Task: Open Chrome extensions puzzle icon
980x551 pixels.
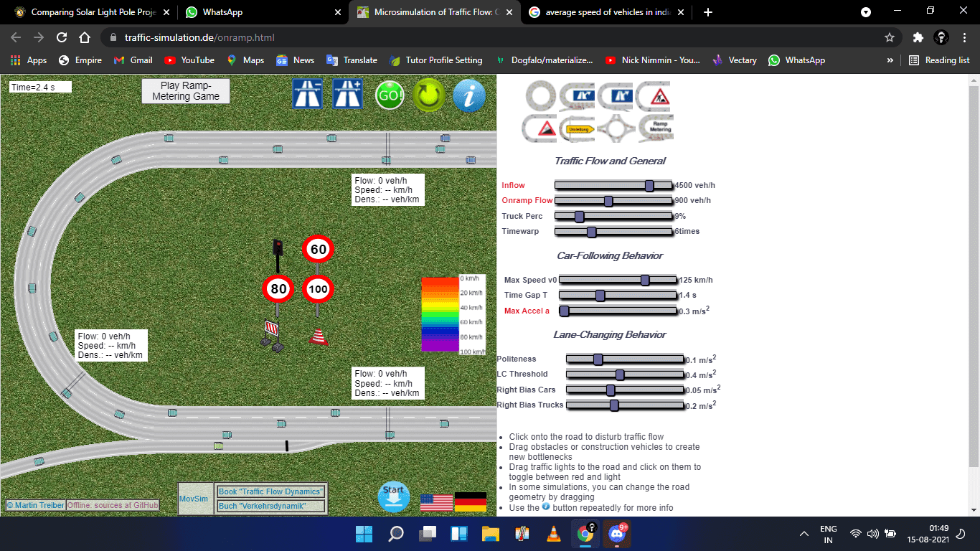Action: 918,37
